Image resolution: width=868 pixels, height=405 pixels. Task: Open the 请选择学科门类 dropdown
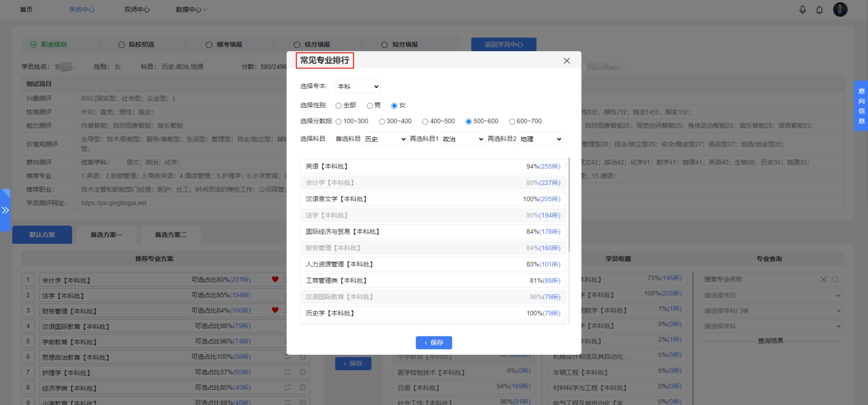[x=771, y=311]
